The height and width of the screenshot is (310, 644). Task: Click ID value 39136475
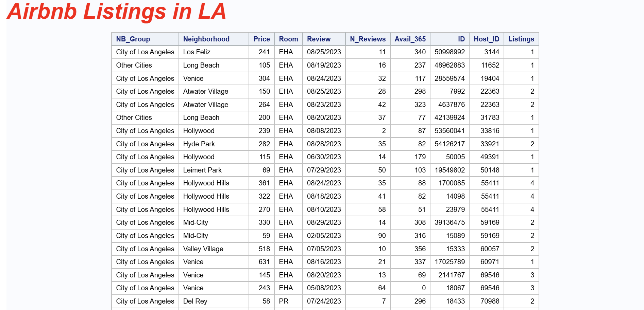click(x=450, y=222)
